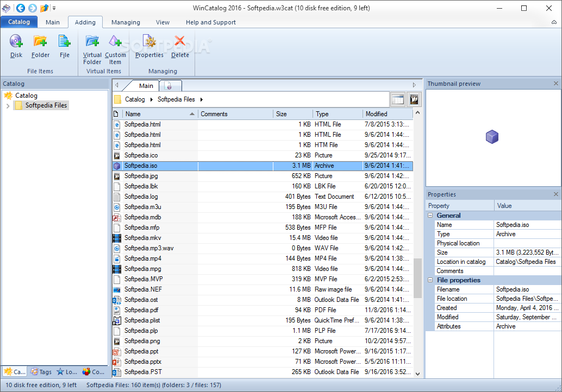
Task: Add a File to the catalog
Action: (x=65, y=46)
